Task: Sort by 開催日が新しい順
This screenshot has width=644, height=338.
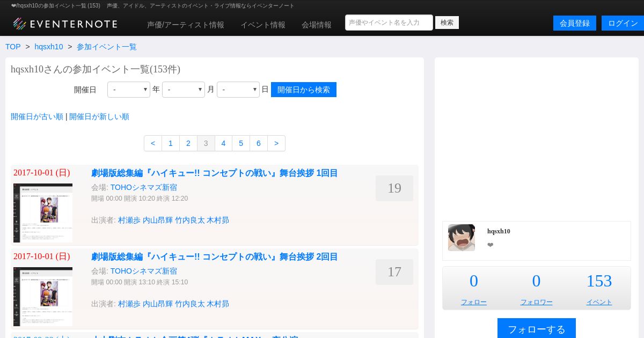Action: coord(99,116)
